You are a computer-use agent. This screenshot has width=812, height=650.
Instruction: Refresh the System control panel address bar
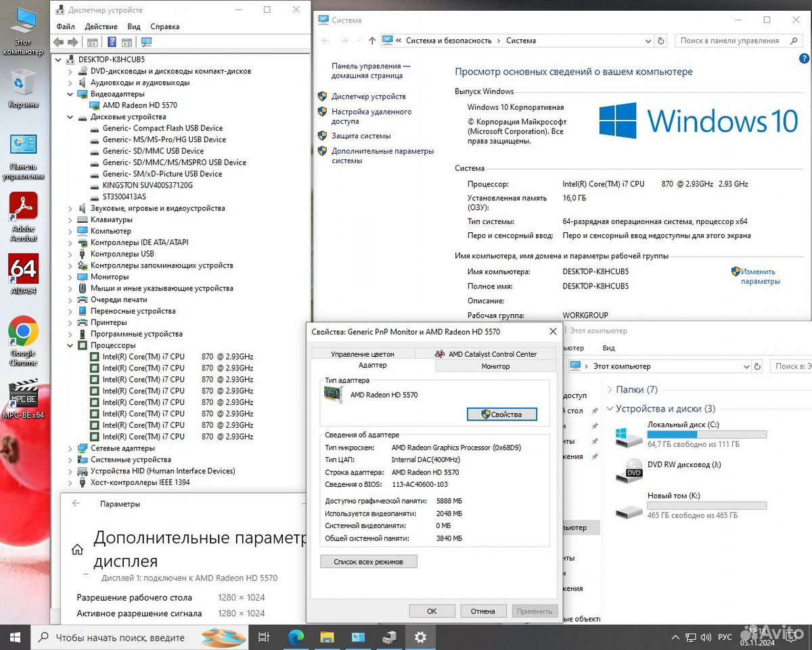pyautogui.click(x=661, y=41)
